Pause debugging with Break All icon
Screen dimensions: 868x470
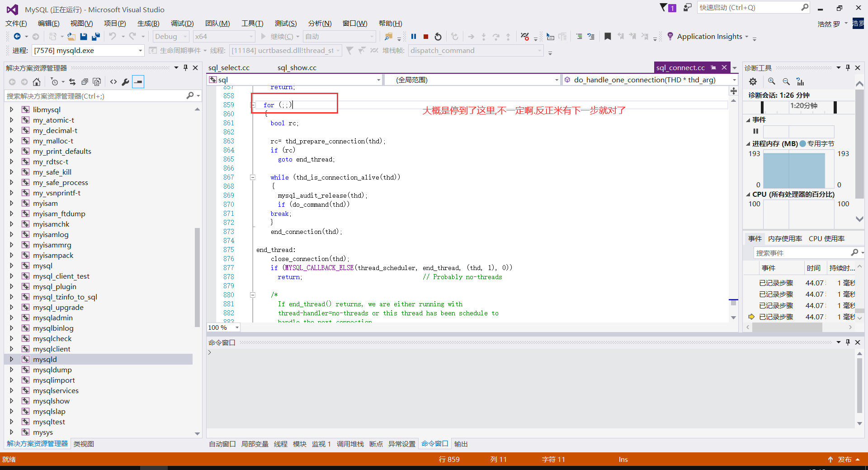pyautogui.click(x=414, y=37)
